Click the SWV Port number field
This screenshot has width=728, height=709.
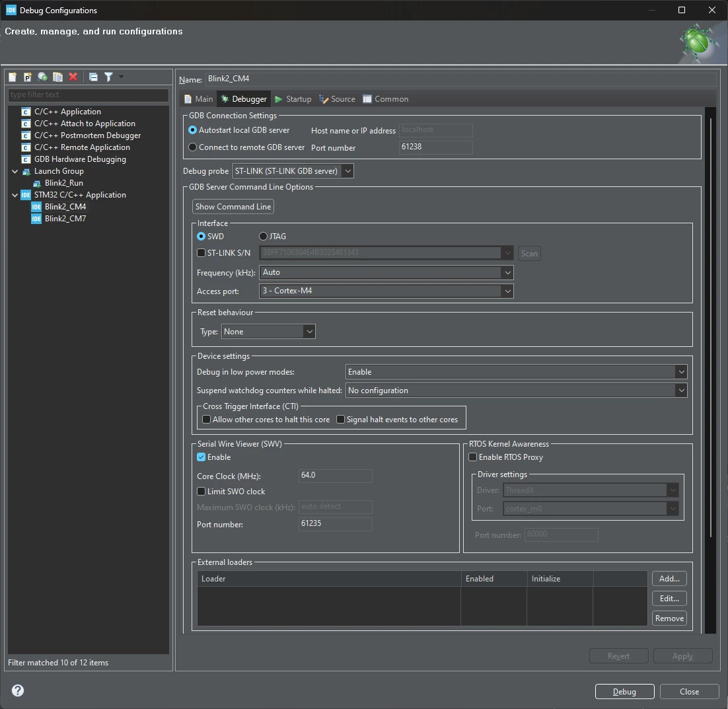click(335, 524)
